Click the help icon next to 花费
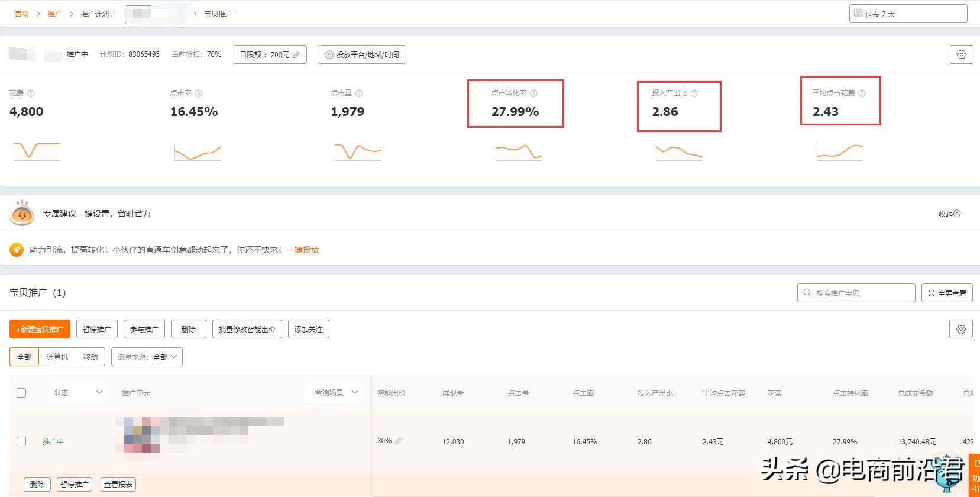This screenshot has height=497, width=980. click(x=31, y=93)
